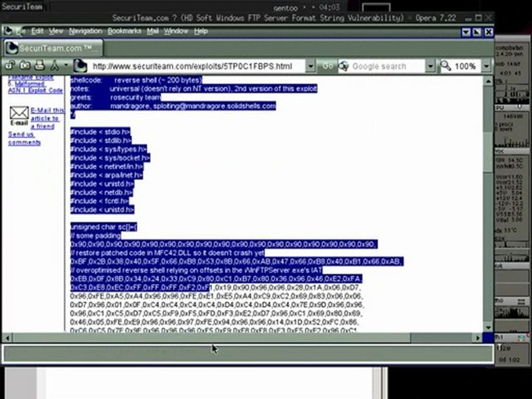
Task: Click the magnifier zoom icon
Action: pyautogui.click(x=446, y=66)
